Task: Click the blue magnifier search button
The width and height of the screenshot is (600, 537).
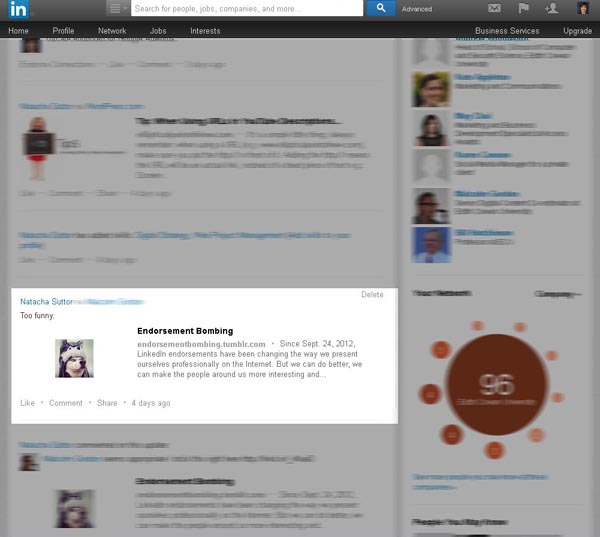Action: point(380,8)
